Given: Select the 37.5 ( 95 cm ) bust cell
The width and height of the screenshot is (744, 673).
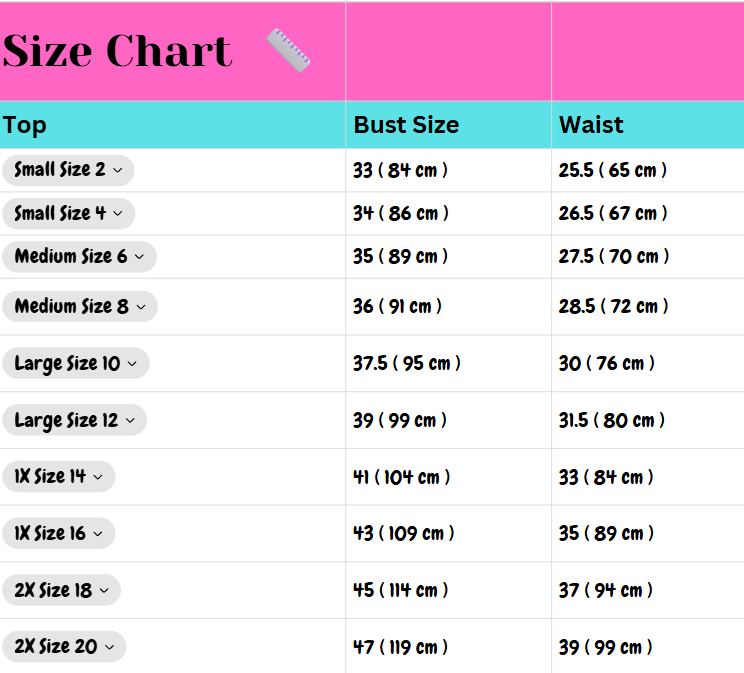Looking at the screenshot, I should point(448,364).
